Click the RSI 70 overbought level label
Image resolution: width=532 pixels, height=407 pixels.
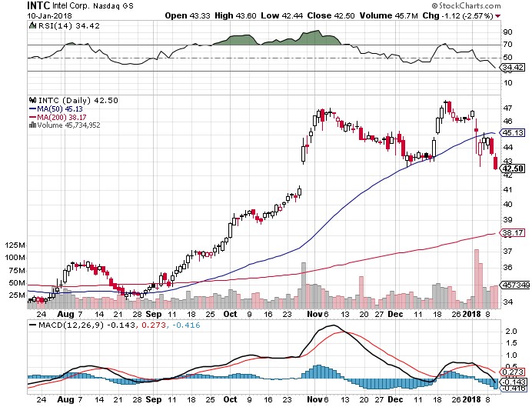507,45
